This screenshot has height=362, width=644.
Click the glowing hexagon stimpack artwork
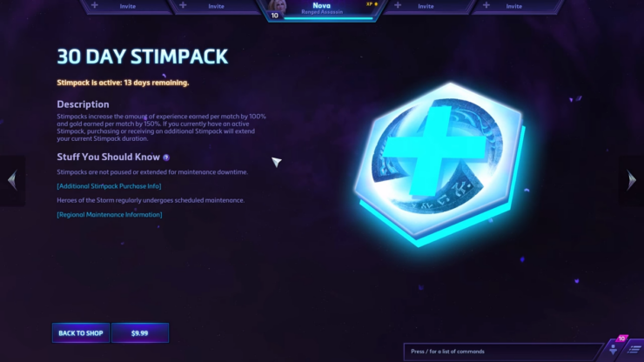(x=439, y=164)
